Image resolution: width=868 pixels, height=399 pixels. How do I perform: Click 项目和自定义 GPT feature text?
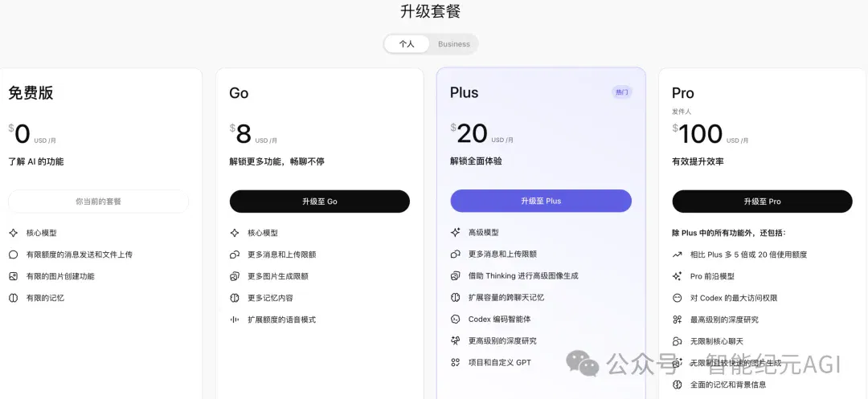(x=499, y=363)
